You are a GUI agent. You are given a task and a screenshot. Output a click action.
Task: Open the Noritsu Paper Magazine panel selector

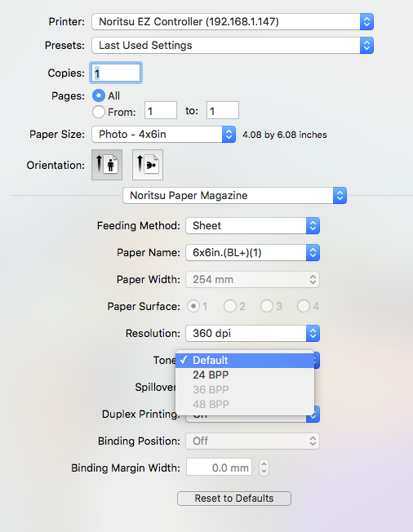coord(234,196)
